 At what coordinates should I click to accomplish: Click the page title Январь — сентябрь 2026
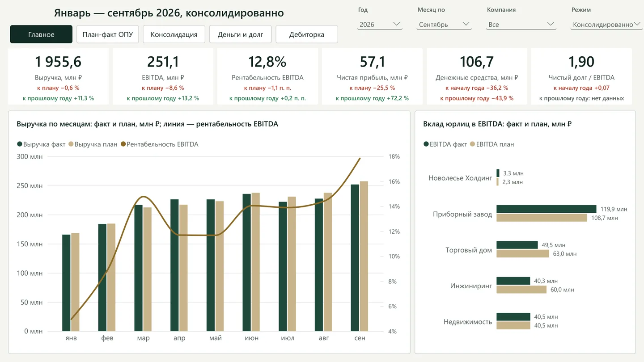[169, 13]
